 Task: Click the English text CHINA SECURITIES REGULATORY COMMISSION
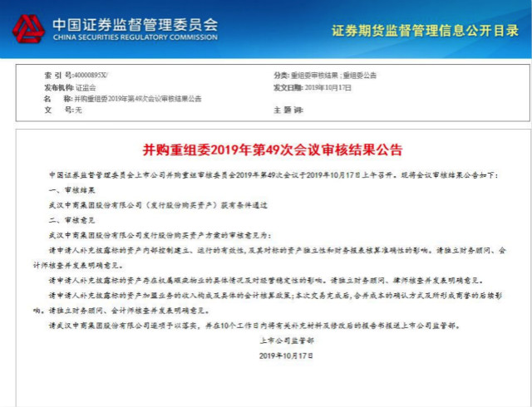(135, 37)
